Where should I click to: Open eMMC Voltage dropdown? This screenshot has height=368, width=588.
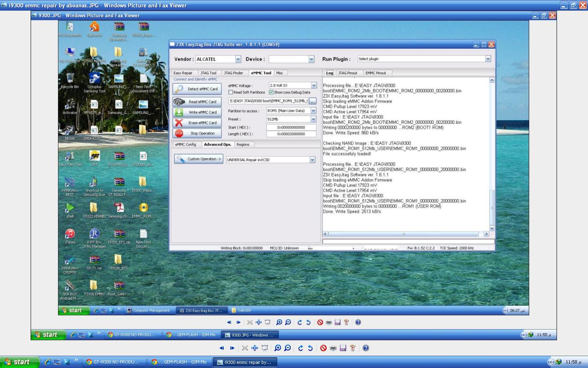[314, 85]
